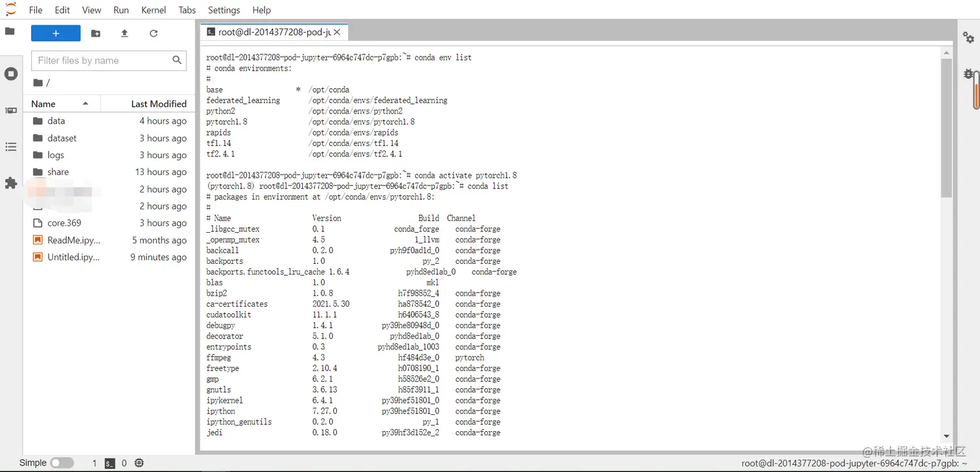Click the 'conda activate pytorch1.8' command text
The height and width of the screenshot is (472, 980).
click(x=465, y=176)
